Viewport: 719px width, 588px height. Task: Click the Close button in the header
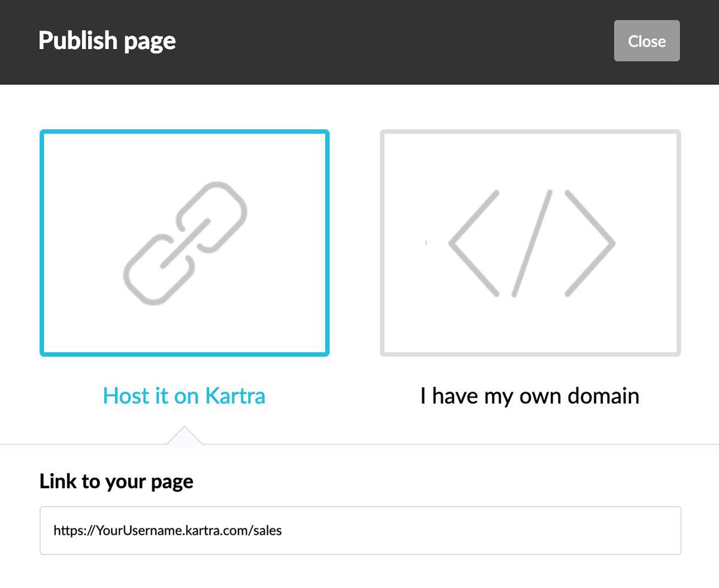[x=647, y=41]
